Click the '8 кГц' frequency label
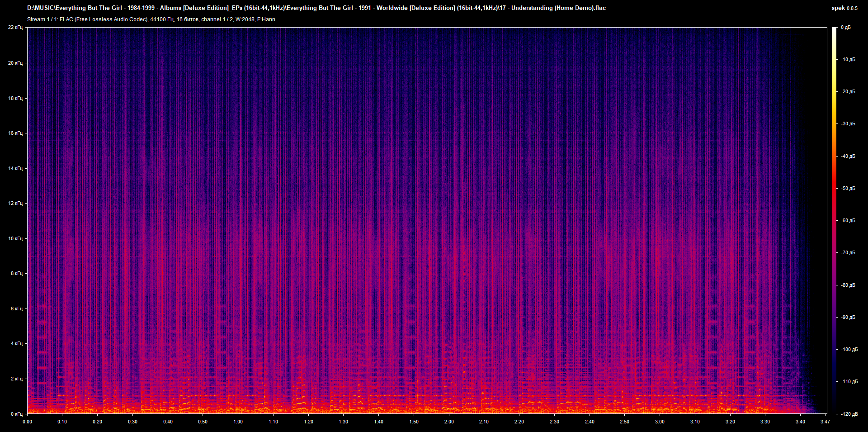Viewport: 868px width, 432px height. tap(16, 273)
